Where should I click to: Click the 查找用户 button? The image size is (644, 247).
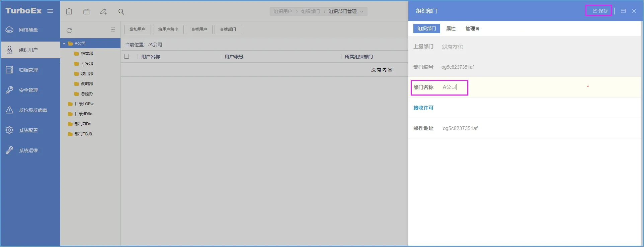[x=199, y=29]
